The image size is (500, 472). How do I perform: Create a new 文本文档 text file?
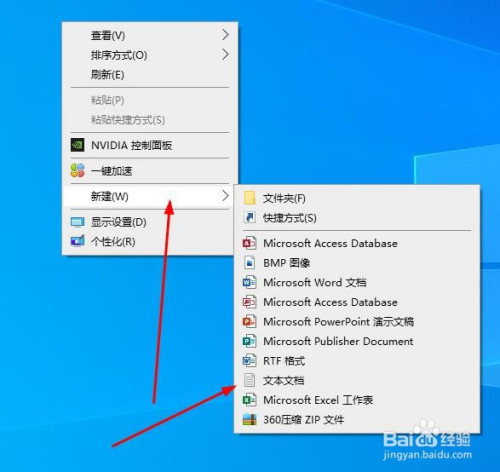pos(357,380)
